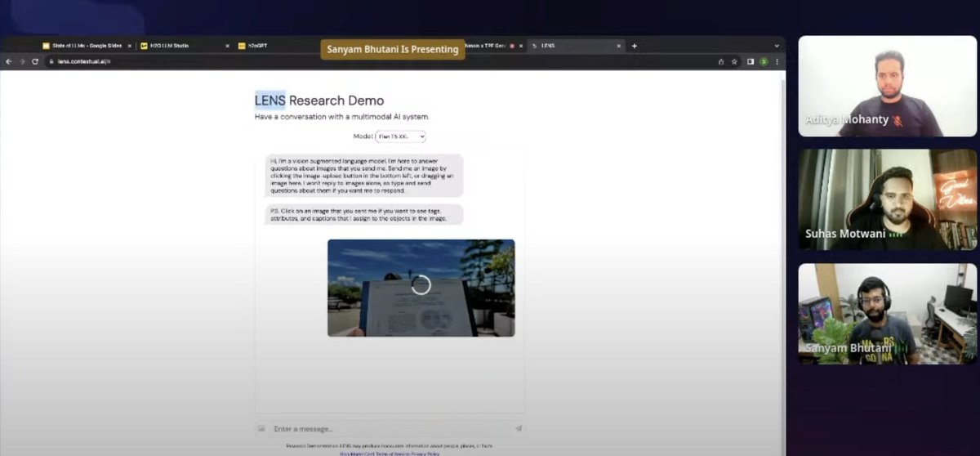Click the 'Sanyam Bhutani Is Presenting' banner
Viewport: 980px width, 456px height.
[393, 49]
